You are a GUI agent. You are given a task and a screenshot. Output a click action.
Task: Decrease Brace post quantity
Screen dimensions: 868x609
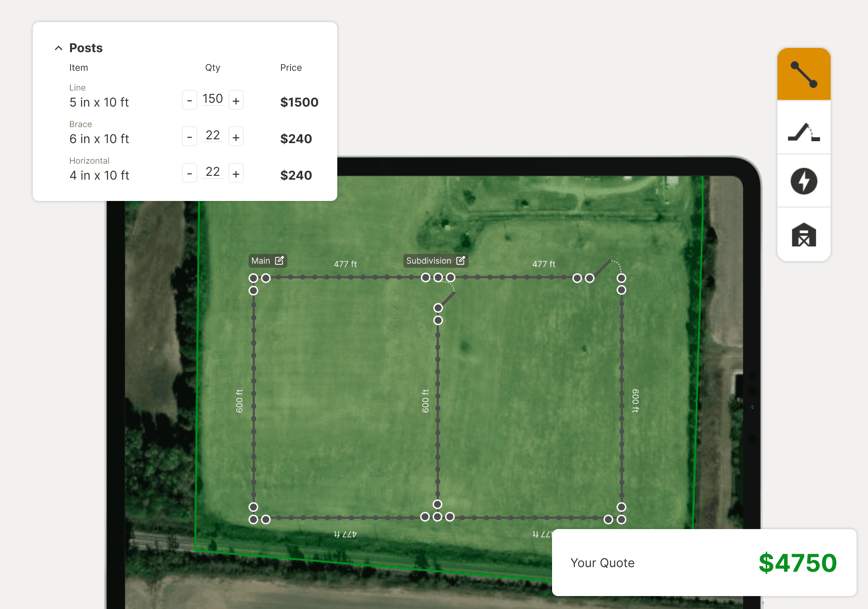[189, 137]
